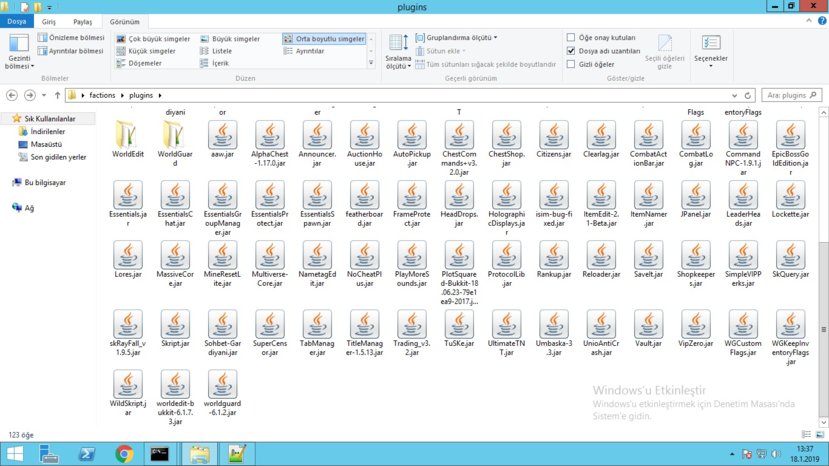Switch to the Görünüm ribbon tab

coord(125,22)
